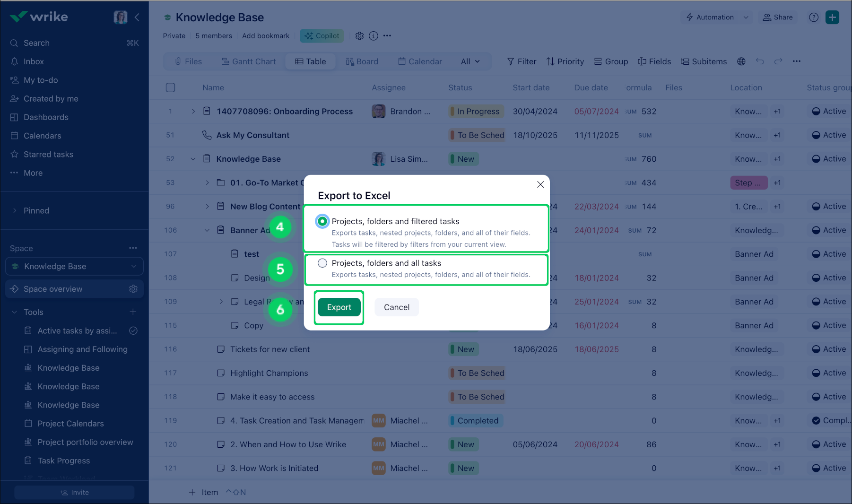
Task: Click the info icon in header
Action: click(374, 36)
